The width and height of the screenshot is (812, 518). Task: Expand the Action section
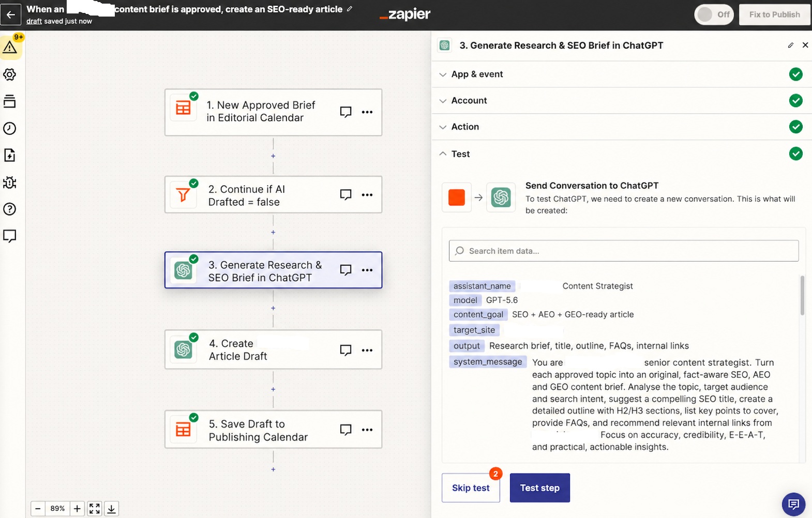[622, 127]
